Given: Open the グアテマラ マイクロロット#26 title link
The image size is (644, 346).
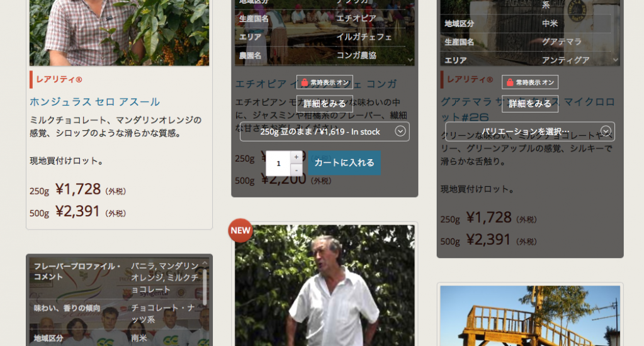Looking at the screenshot, I should click(x=528, y=109).
